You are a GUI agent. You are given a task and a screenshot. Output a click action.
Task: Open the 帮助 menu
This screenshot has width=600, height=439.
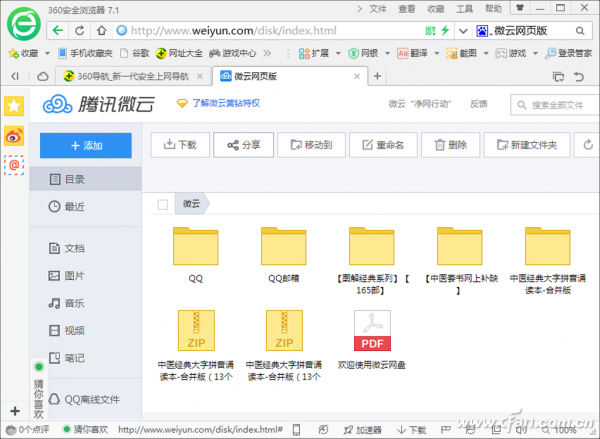493,8
